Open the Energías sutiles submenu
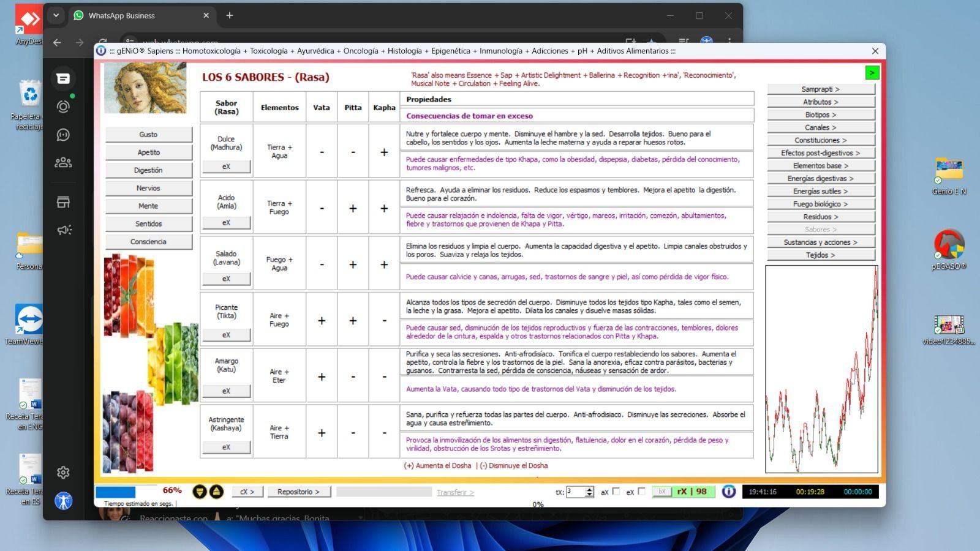The width and height of the screenshot is (980, 551). [821, 191]
